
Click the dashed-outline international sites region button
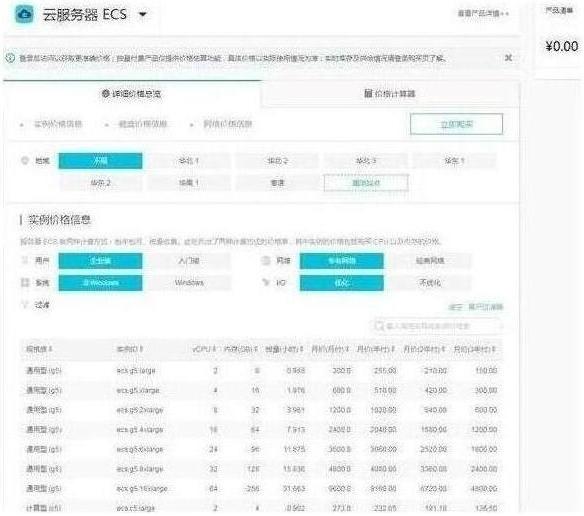(x=366, y=183)
